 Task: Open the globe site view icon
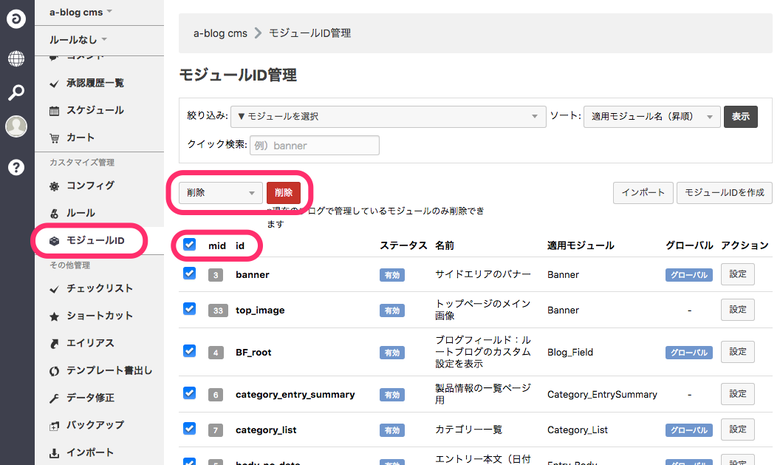click(16, 58)
